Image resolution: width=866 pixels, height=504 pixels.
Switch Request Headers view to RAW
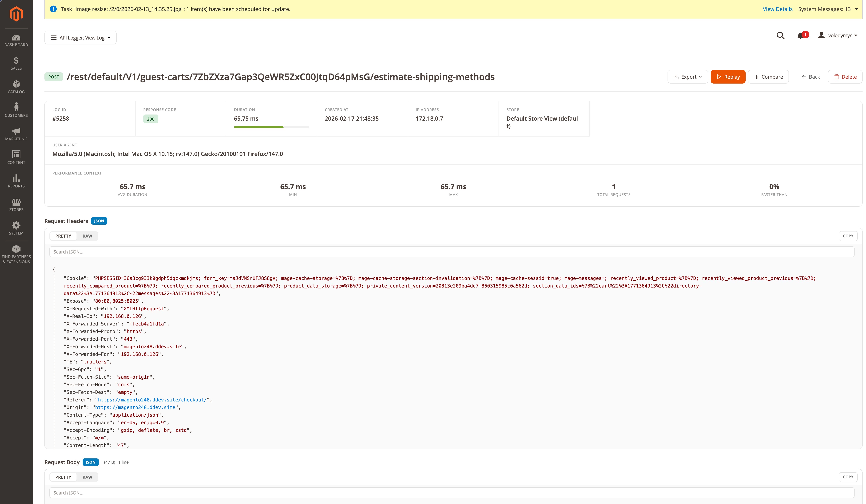(87, 236)
